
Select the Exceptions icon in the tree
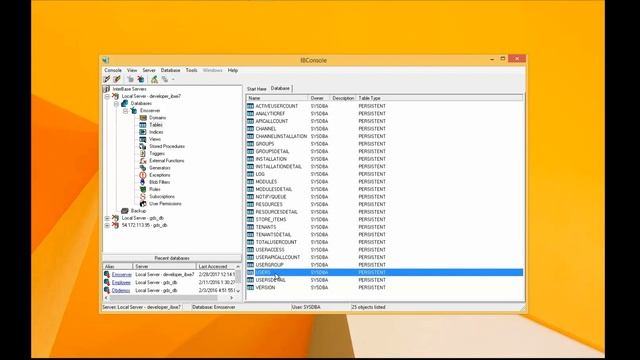click(x=143, y=175)
